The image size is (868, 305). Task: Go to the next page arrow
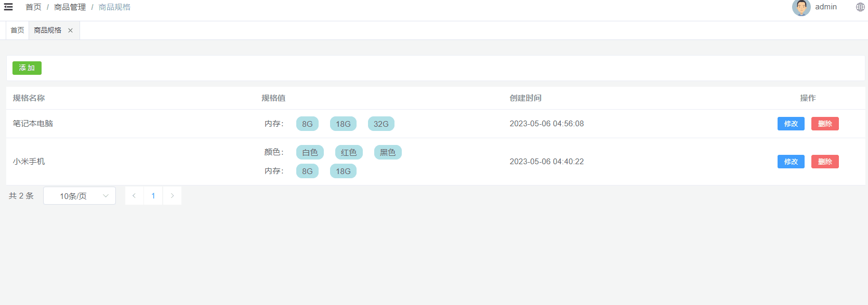(172, 196)
